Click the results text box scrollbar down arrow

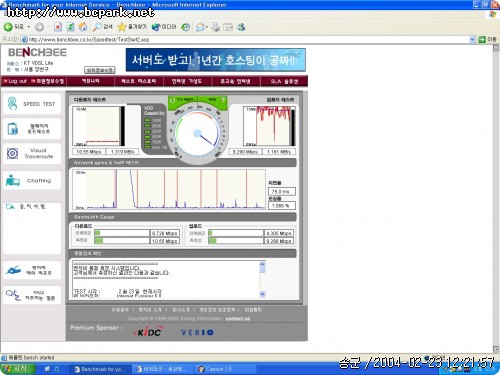[262, 294]
